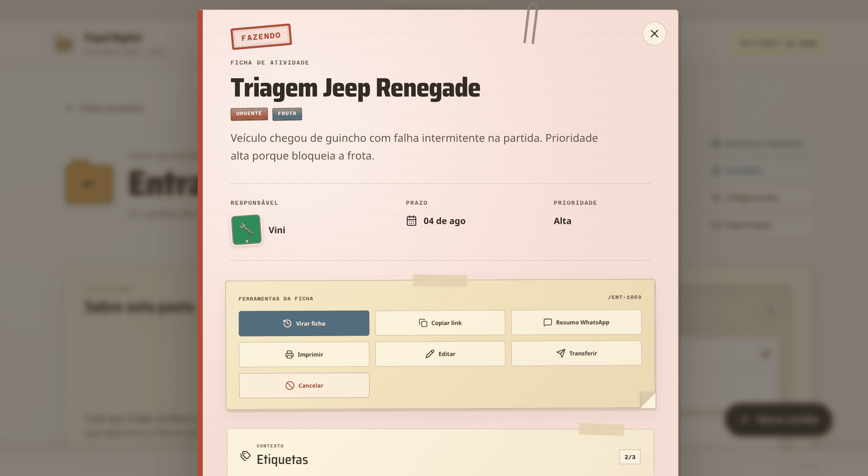Click the assignee name "Vini"
The image size is (868, 476).
[277, 230]
